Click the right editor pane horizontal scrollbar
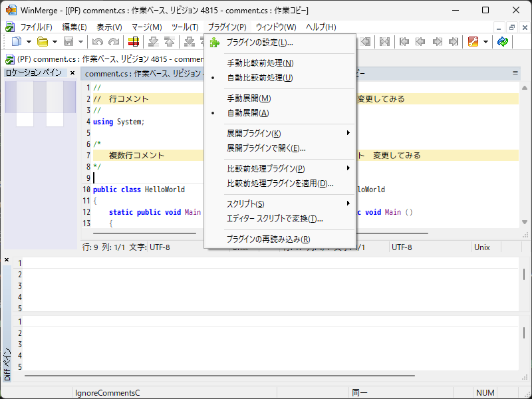The height and width of the screenshot is (399, 532). (x=392, y=233)
